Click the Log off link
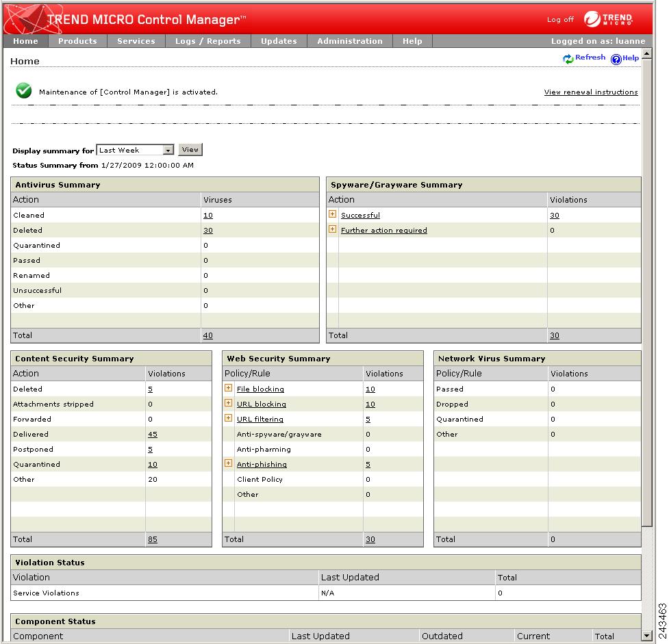Screen dimensions: 669x644 click(560, 19)
